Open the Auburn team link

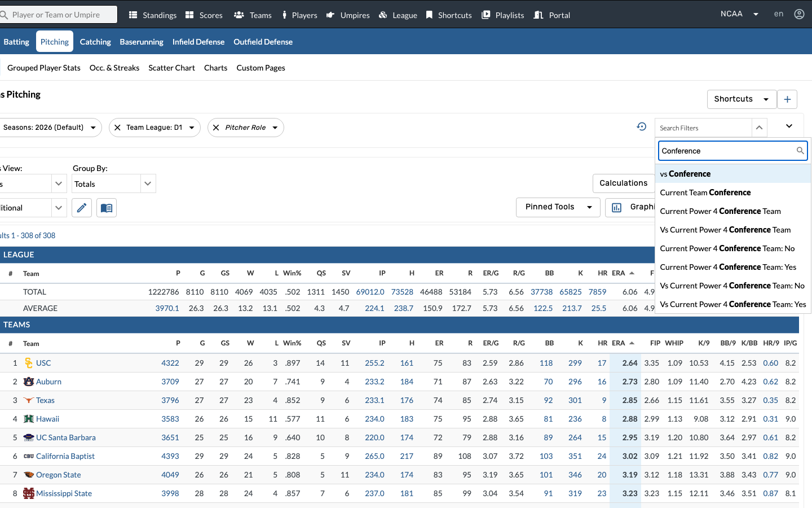(48, 382)
